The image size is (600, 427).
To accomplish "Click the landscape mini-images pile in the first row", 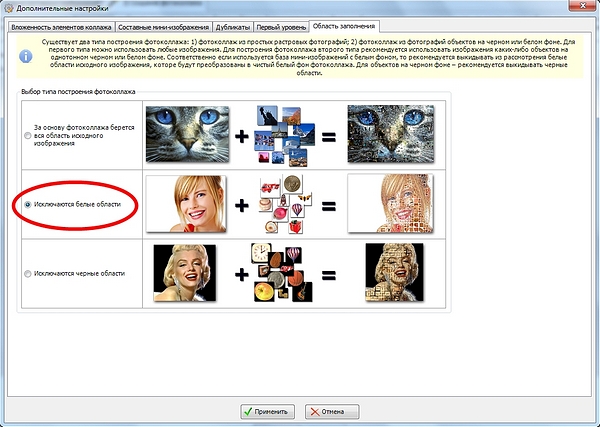I will click(x=283, y=135).
